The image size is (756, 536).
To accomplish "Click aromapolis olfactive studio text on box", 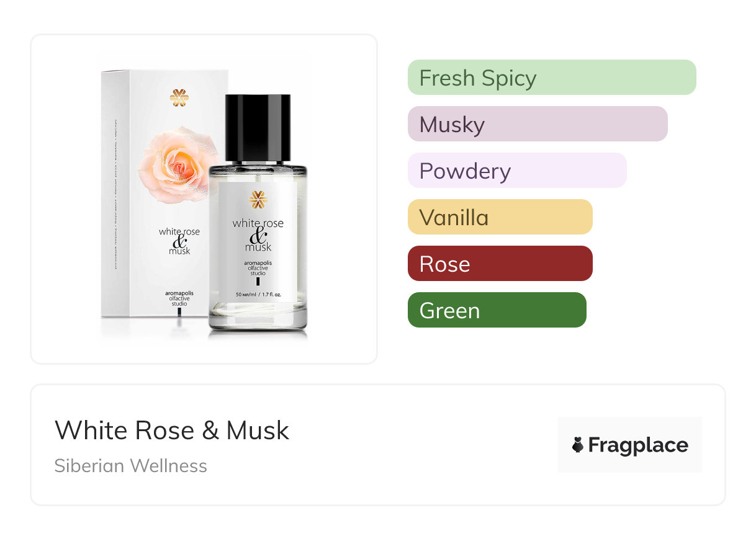I will click(179, 298).
